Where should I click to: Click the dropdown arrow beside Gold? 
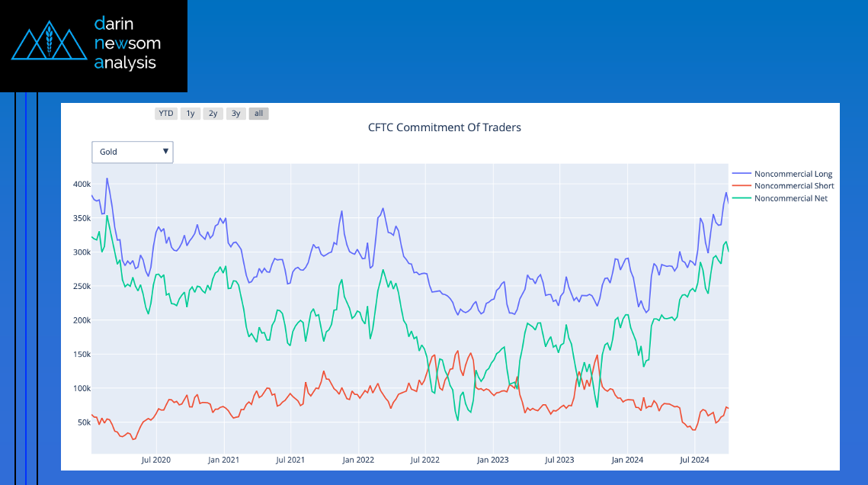165,152
